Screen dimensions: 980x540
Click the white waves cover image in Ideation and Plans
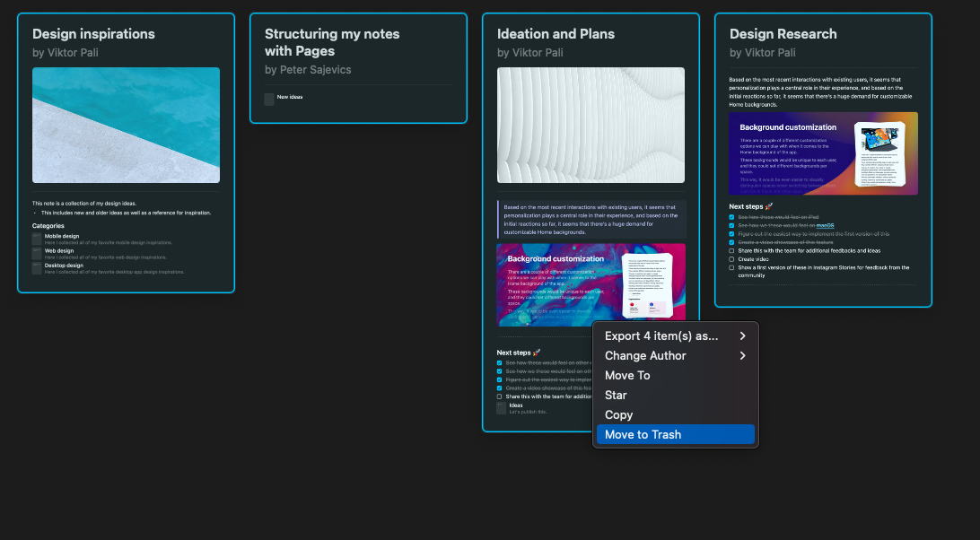coord(591,125)
